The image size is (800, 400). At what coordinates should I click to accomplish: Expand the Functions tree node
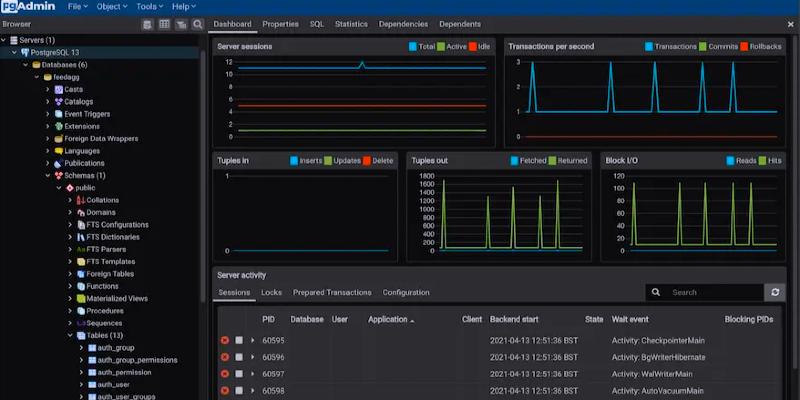(x=70, y=286)
